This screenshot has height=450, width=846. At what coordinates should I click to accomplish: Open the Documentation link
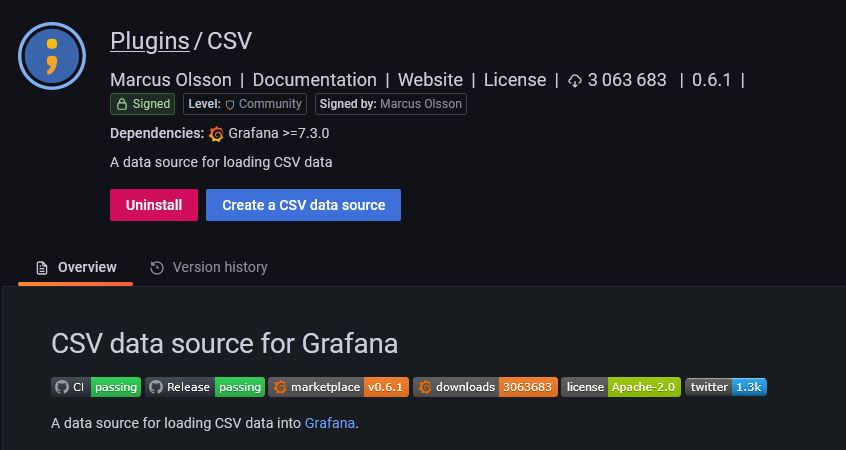(x=315, y=80)
